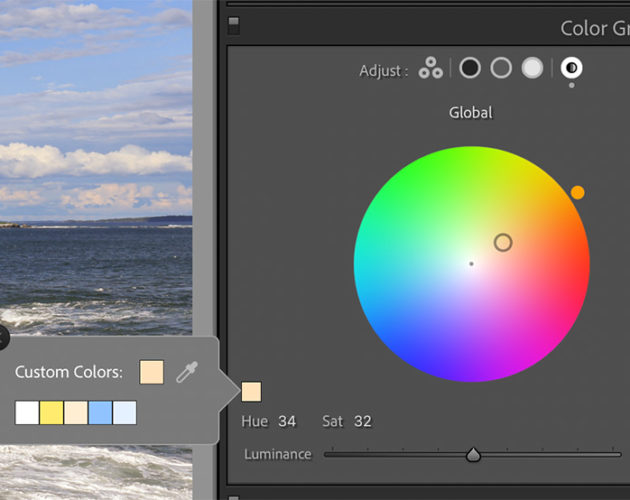This screenshot has width=630, height=500.
Task: Click the color wheel center point
Action: (x=471, y=264)
